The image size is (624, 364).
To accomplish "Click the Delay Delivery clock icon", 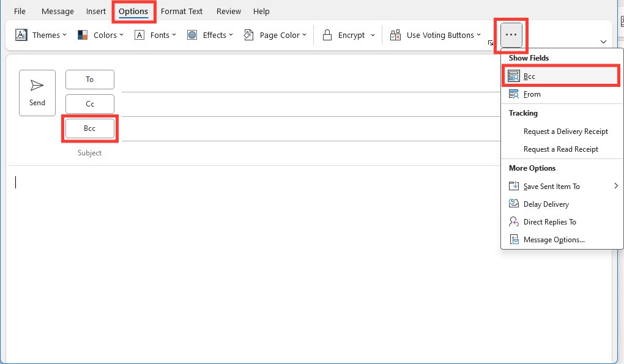I will tap(514, 204).
